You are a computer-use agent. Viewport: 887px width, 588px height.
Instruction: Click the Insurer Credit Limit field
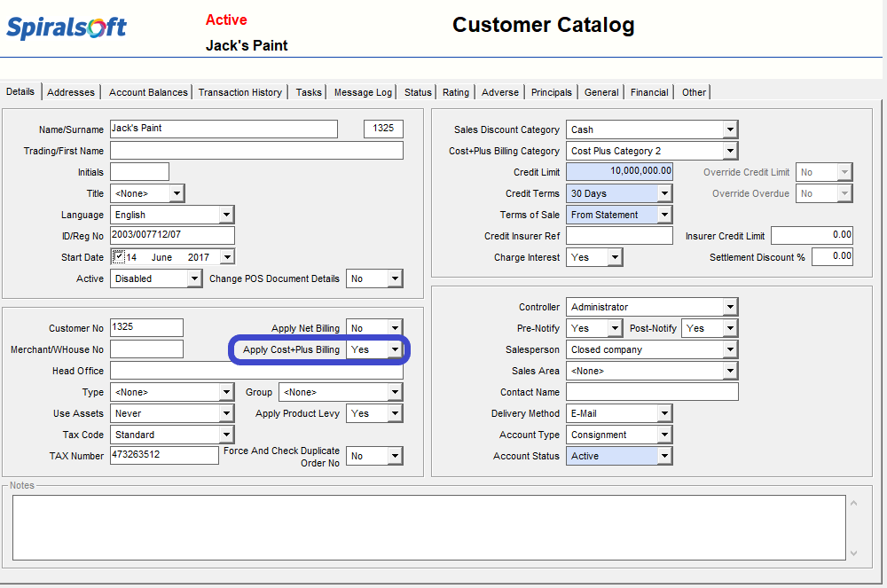[812, 235]
